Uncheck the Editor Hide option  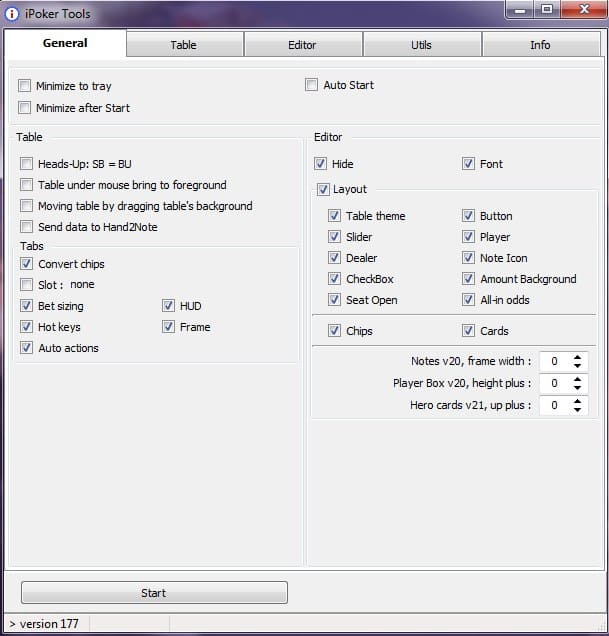click(320, 163)
